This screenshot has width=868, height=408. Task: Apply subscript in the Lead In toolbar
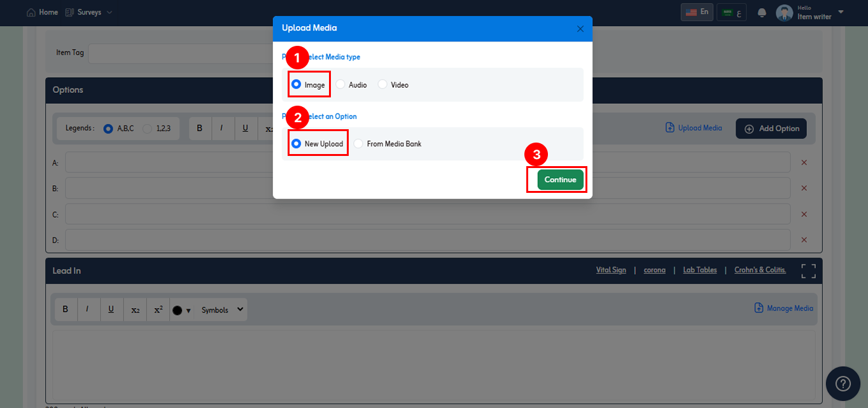point(135,310)
